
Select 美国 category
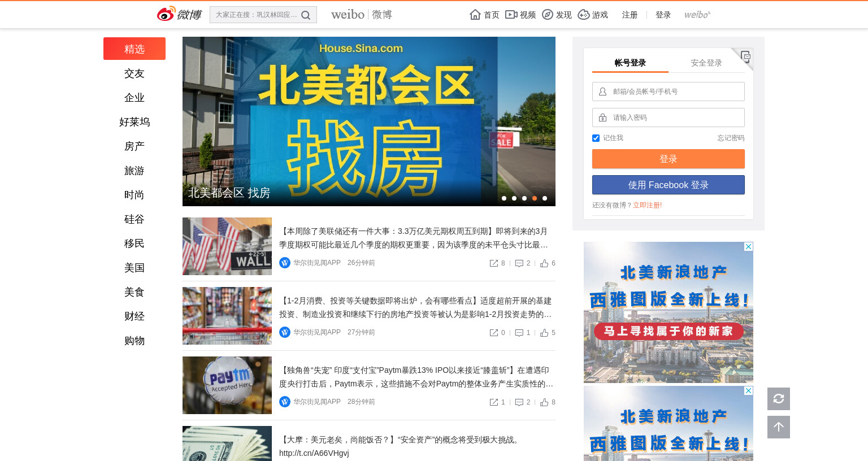coord(134,268)
